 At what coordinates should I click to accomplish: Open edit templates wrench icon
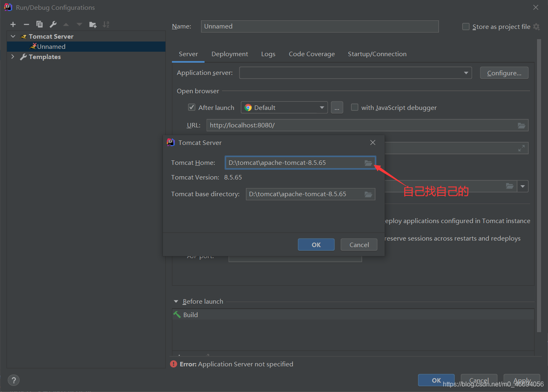(53, 24)
